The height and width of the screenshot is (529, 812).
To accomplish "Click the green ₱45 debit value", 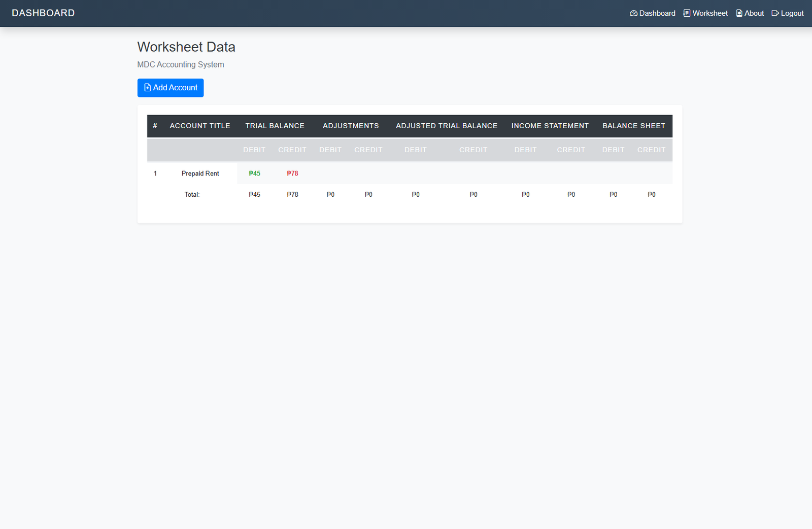I will tap(254, 173).
